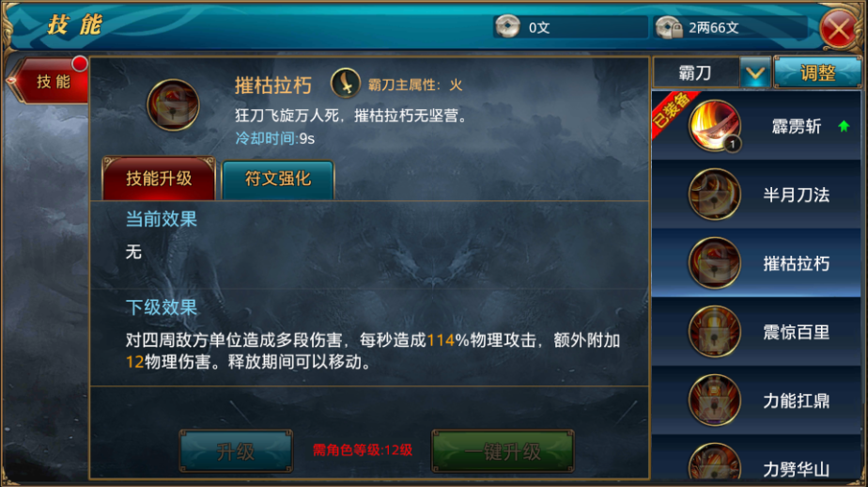Click the large 摧枯拉朽 skill portrait
Viewport: 868px width, 487px height.
pyautogui.click(x=173, y=104)
